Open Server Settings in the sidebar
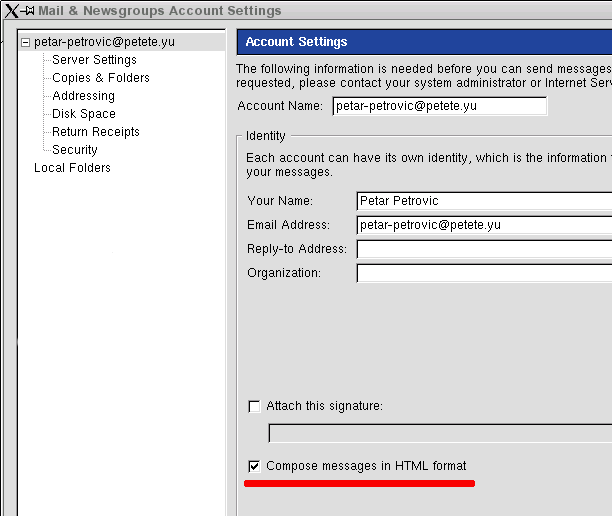Viewport: 612px width, 516px height. click(x=94, y=60)
